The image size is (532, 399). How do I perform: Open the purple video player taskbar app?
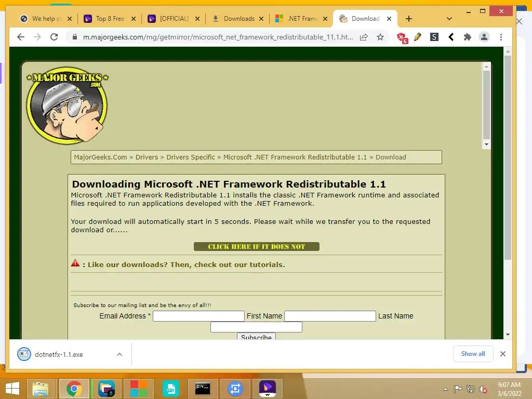pyautogui.click(x=268, y=389)
